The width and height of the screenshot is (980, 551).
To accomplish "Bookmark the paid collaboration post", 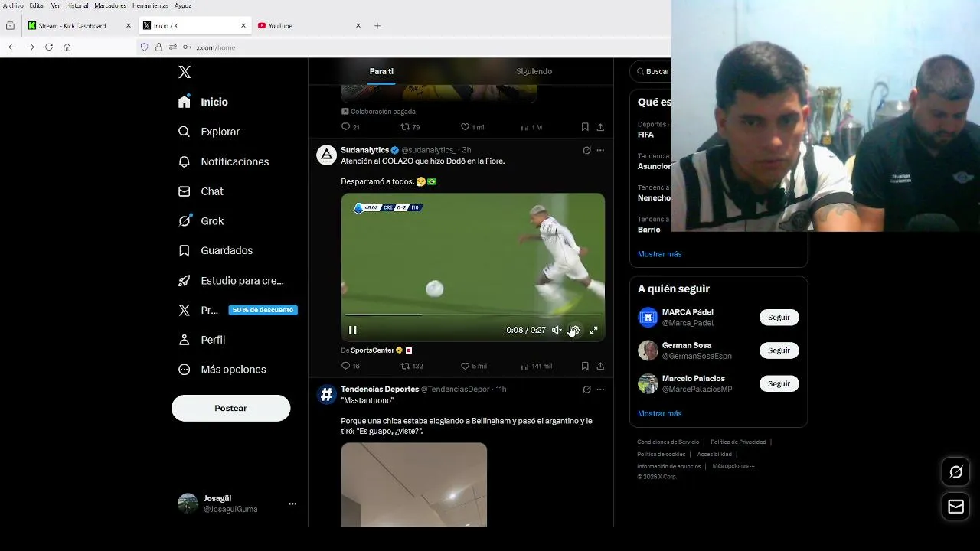I will (x=585, y=127).
